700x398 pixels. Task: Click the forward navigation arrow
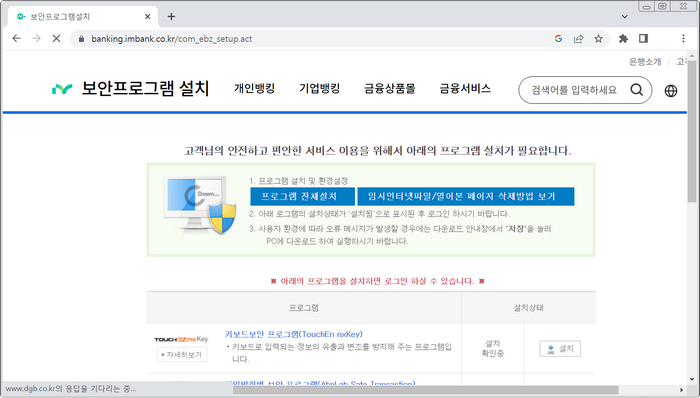pos(36,39)
